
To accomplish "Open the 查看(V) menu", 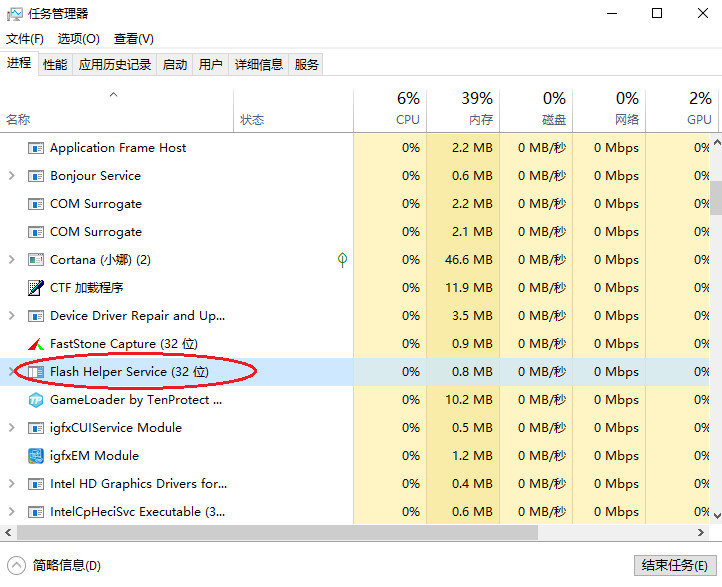I will pos(134,39).
